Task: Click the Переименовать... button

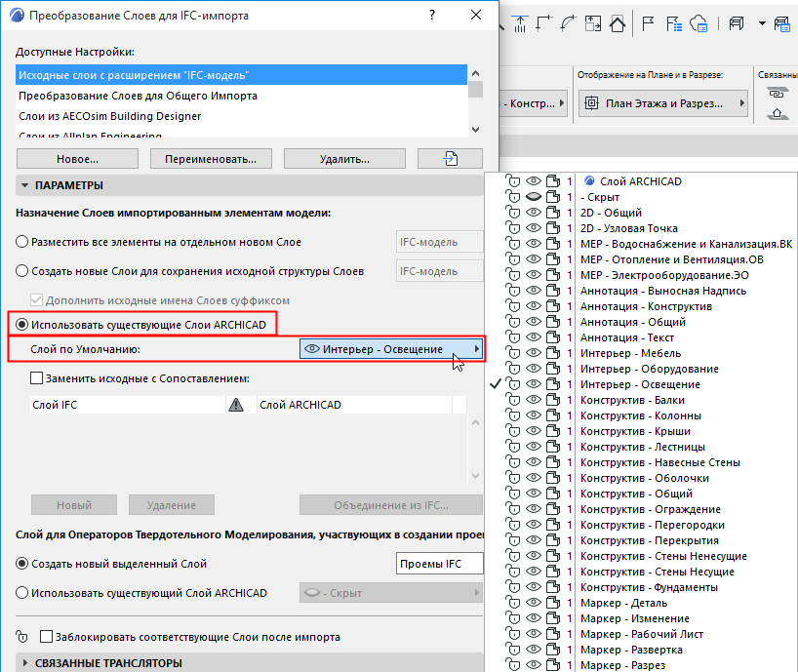Action: click(211, 159)
